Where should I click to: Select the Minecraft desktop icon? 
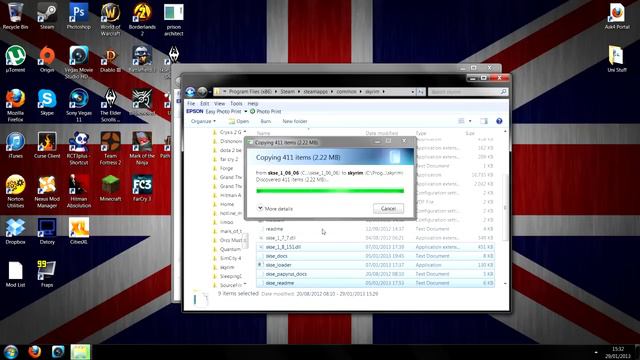click(110, 189)
